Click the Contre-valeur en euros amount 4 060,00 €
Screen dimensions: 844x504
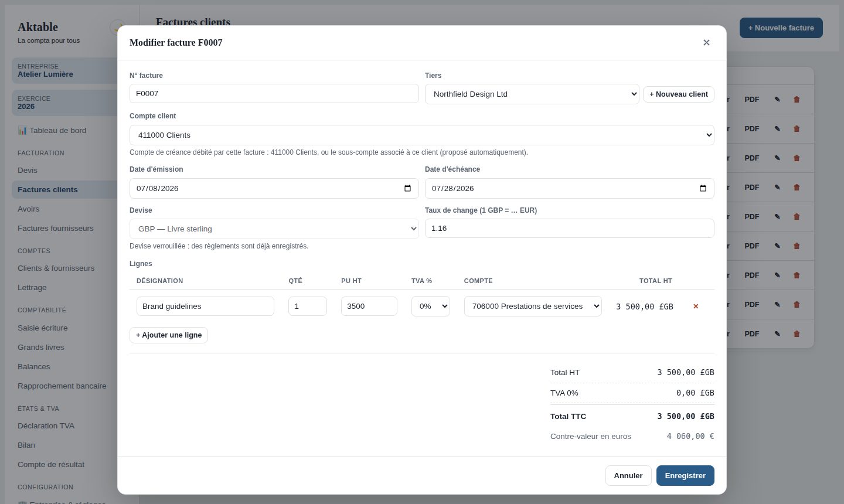click(x=690, y=436)
